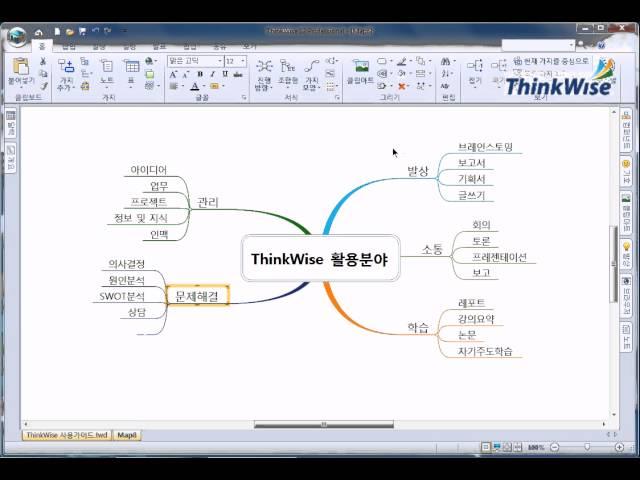Open the font name dropdown (맑은 고딕)
Screen dimensions: 640x480
[x=194, y=61]
